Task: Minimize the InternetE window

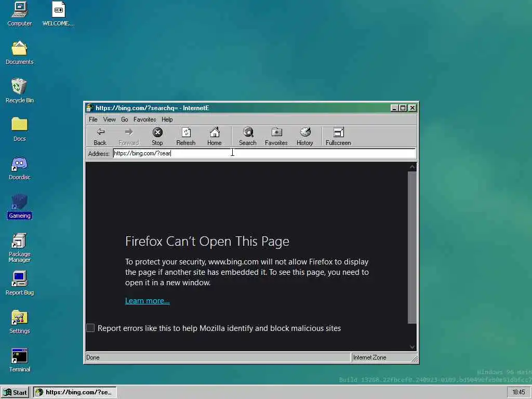Action: tap(394, 108)
